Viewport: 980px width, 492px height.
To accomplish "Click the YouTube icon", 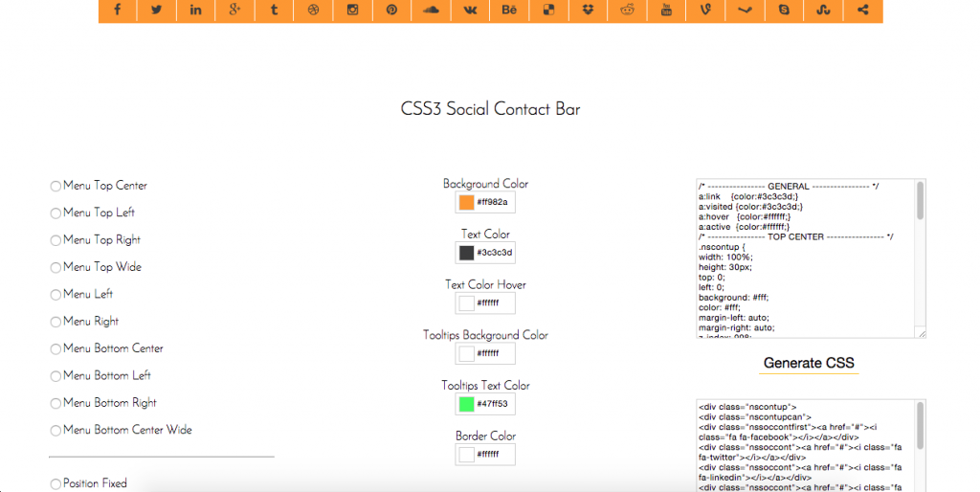I will click(666, 10).
